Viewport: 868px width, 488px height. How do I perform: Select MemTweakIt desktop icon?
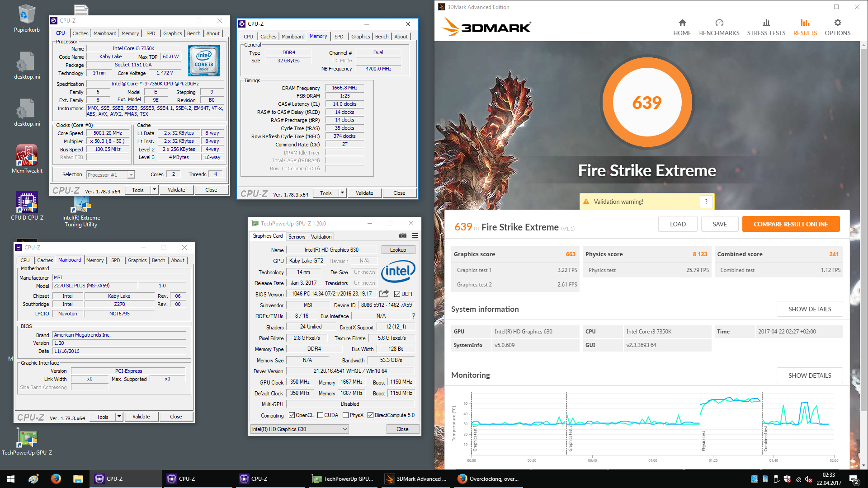[x=27, y=159]
